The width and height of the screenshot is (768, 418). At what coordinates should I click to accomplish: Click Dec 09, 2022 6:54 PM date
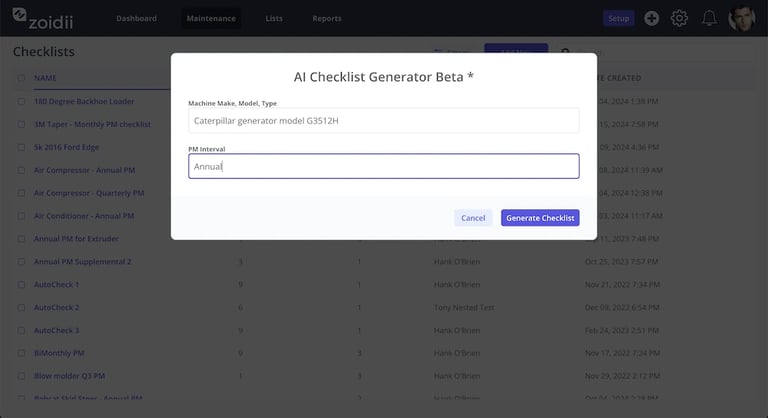pyautogui.click(x=622, y=307)
